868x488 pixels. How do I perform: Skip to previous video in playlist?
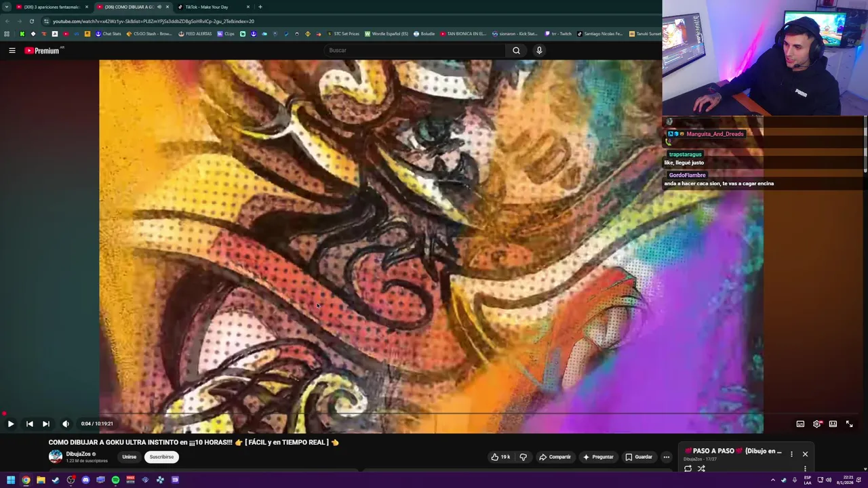click(x=29, y=424)
